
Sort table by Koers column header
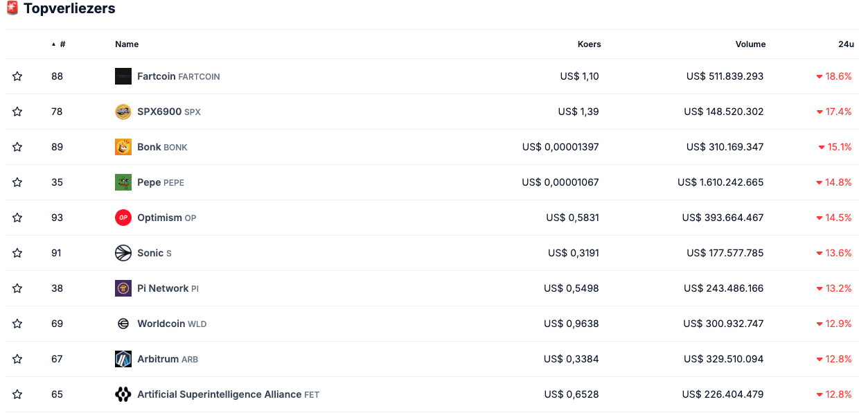click(x=590, y=44)
